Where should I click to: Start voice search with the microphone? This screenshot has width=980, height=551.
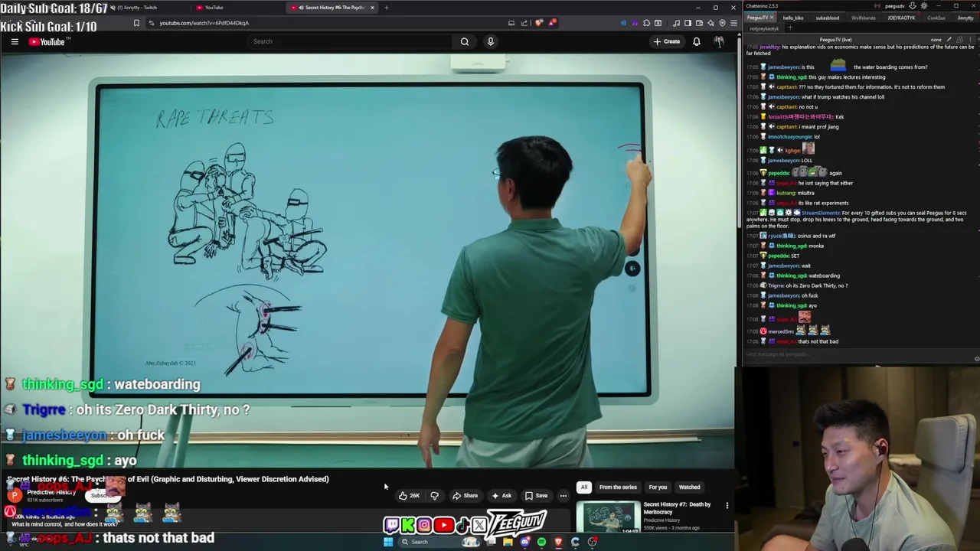491,41
